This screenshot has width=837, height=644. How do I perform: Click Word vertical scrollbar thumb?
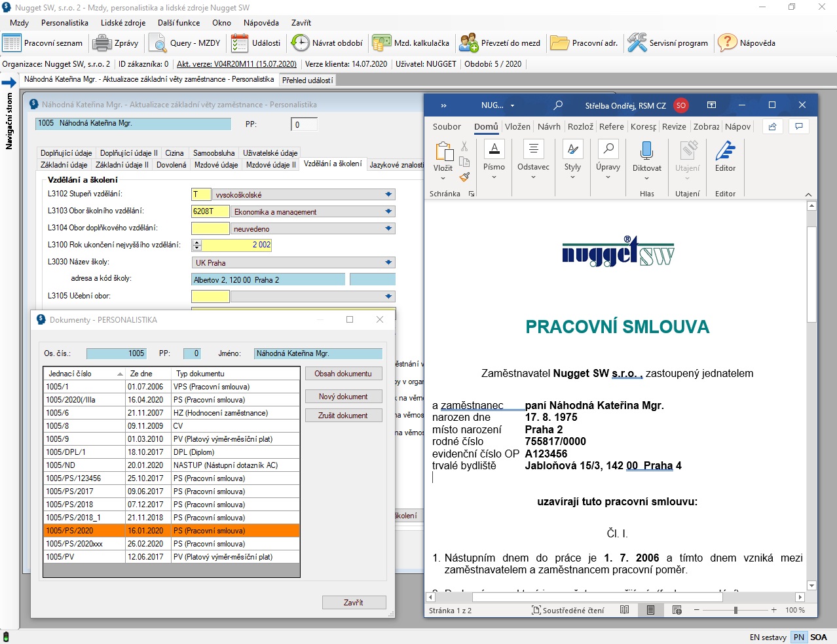point(811,274)
